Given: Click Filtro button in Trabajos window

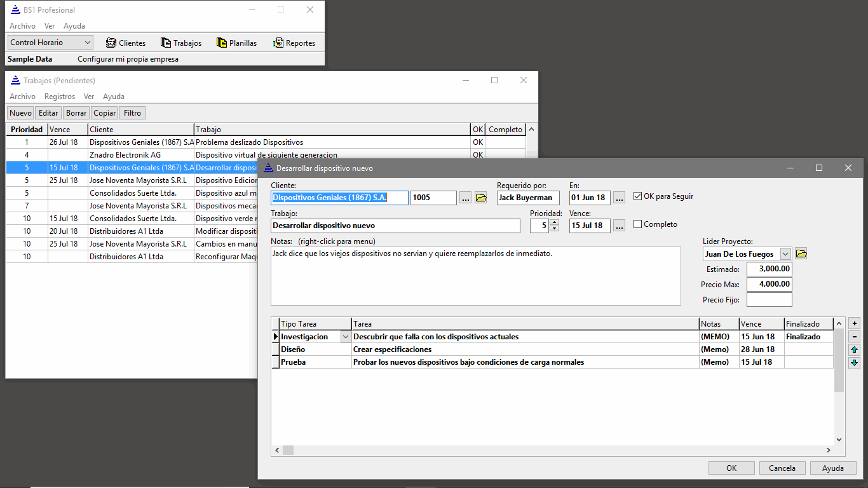Looking at the screenshot, I should click(x=132, y=113).
